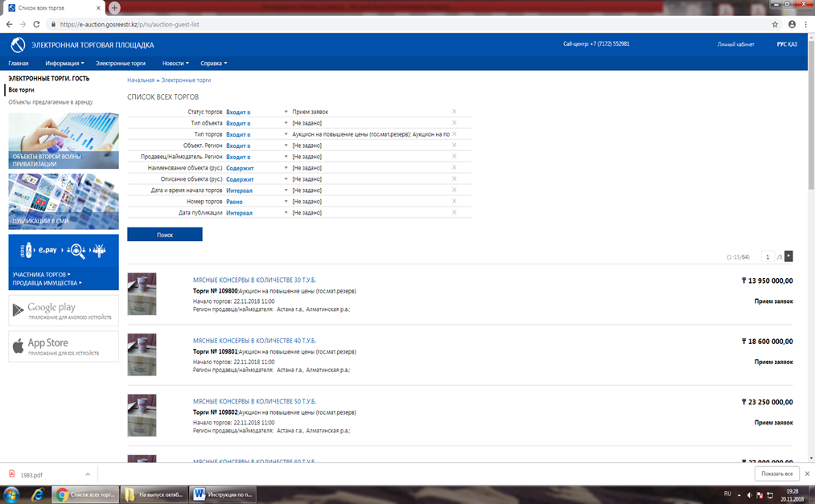The height and width of the screenshot is (504, 815).
Task: Expand Новости menu
Action: click(x=175, y=64)
